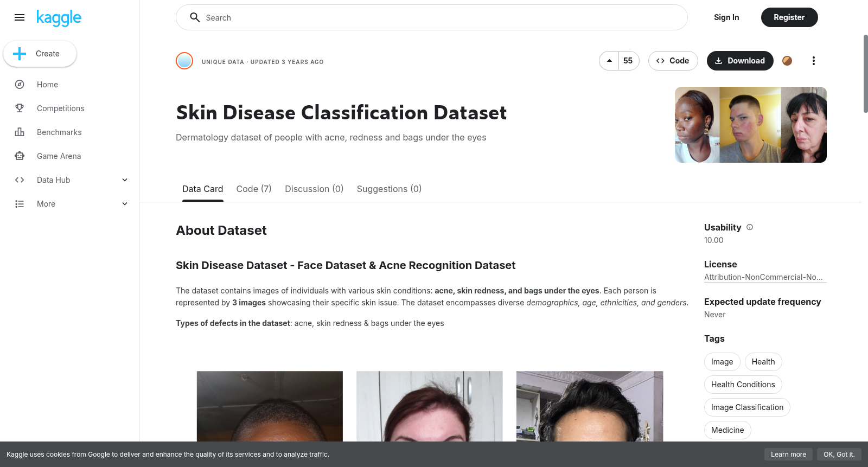Click the middle sample face image
The width and height of the screenshot is (868, 467).
click(430, 406)
